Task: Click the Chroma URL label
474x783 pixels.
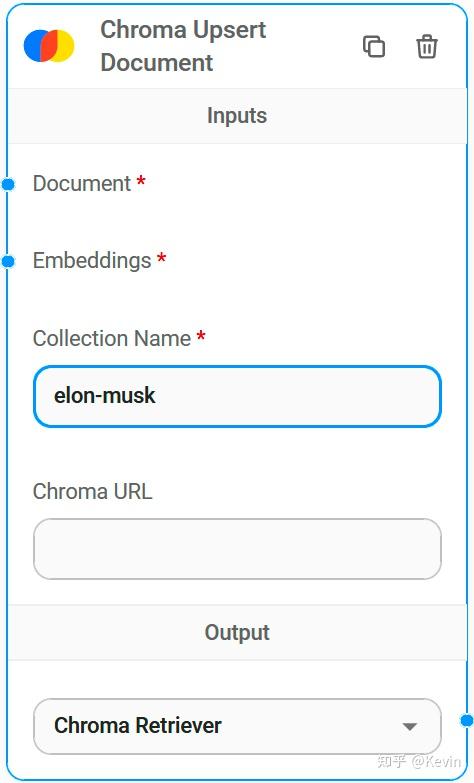Action: coord(92,491)
